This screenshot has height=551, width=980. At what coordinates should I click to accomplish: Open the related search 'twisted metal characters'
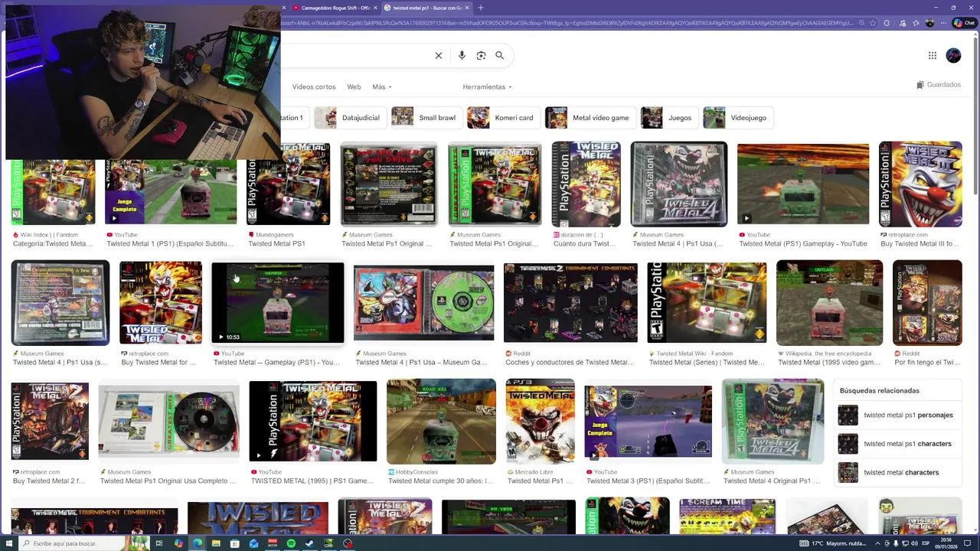(x=900, y=472)
